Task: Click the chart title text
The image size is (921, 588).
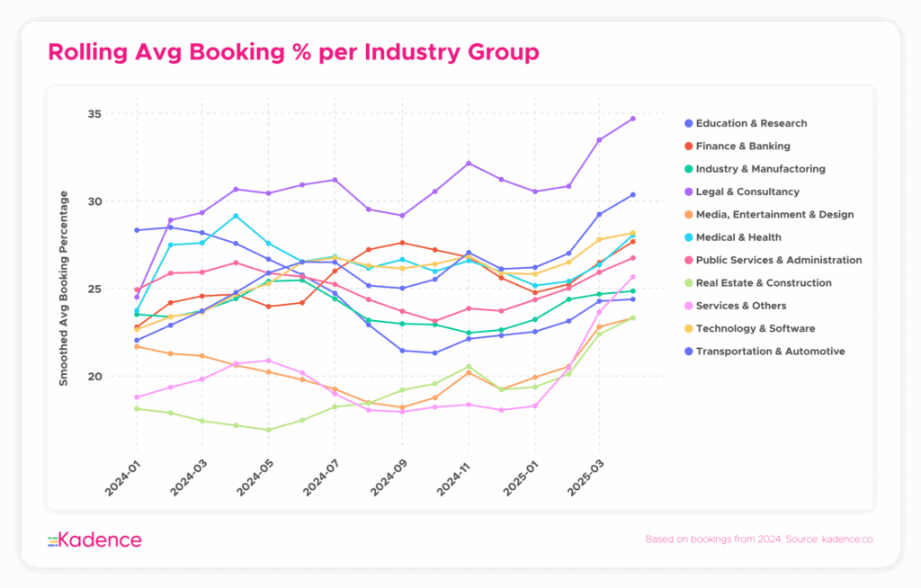Action: 293,52
